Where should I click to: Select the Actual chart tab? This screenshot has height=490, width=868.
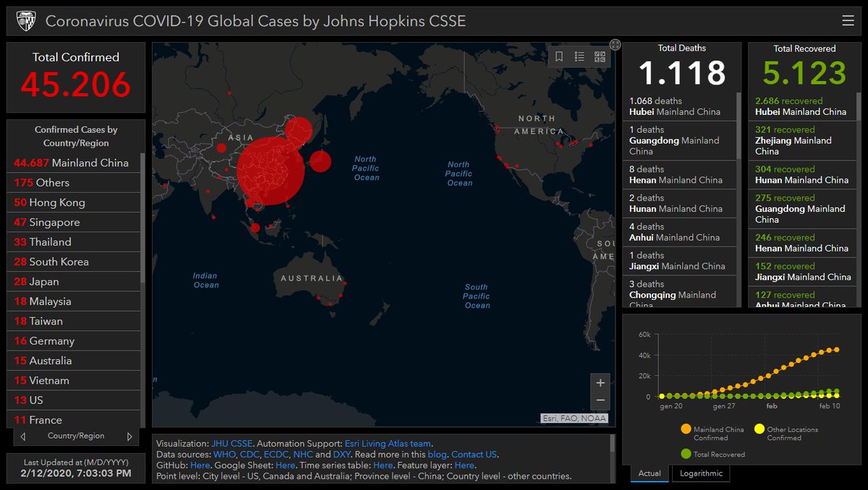(x=649, y=474)
